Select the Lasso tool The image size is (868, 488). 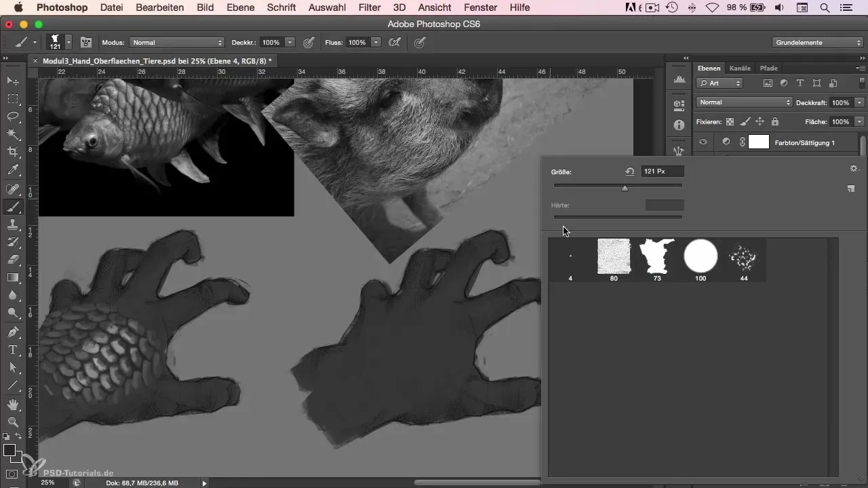tap(13, 117)
